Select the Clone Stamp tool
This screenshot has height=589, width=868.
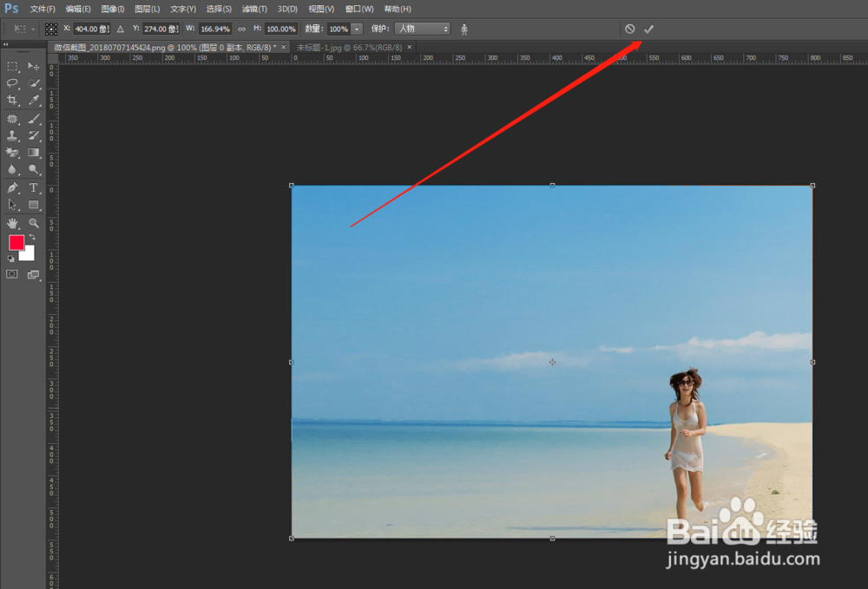[12, 135]
